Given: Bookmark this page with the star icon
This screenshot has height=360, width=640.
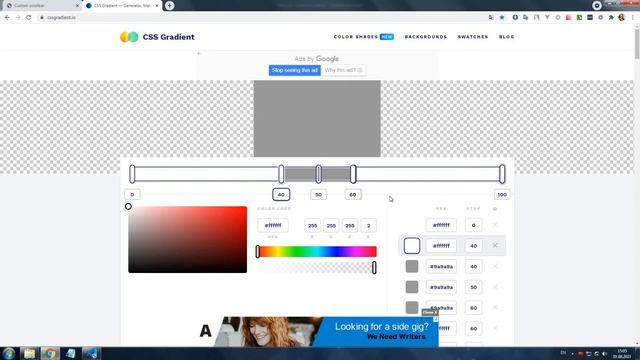Looking at the screenshot, I should [x=502, y=18].
